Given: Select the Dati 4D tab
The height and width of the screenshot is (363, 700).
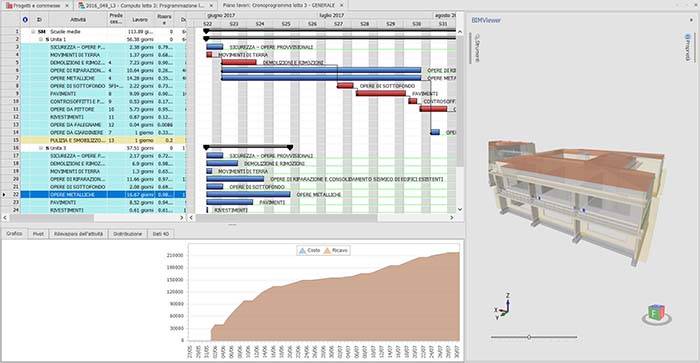Looking at the screenshot, I should [161, 234].
